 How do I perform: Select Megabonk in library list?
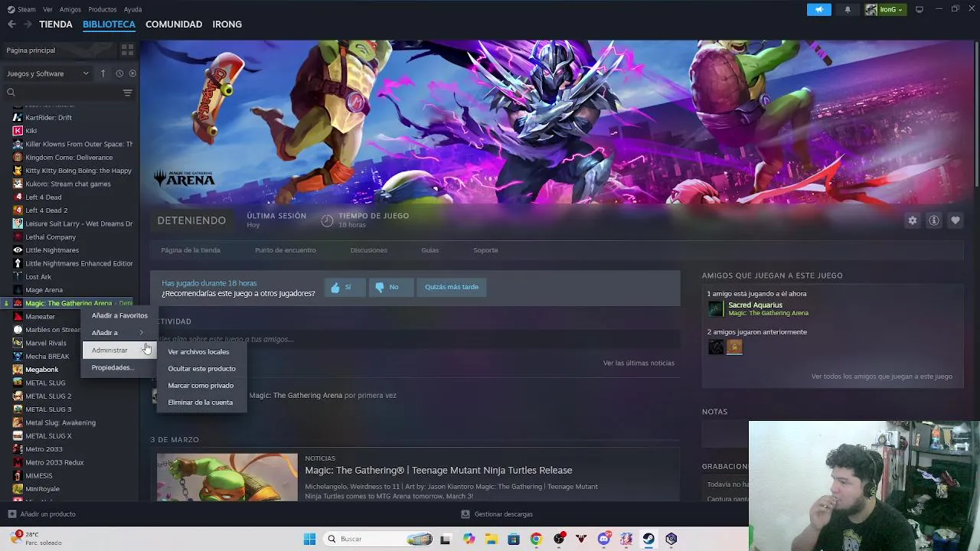click(41, 370)
